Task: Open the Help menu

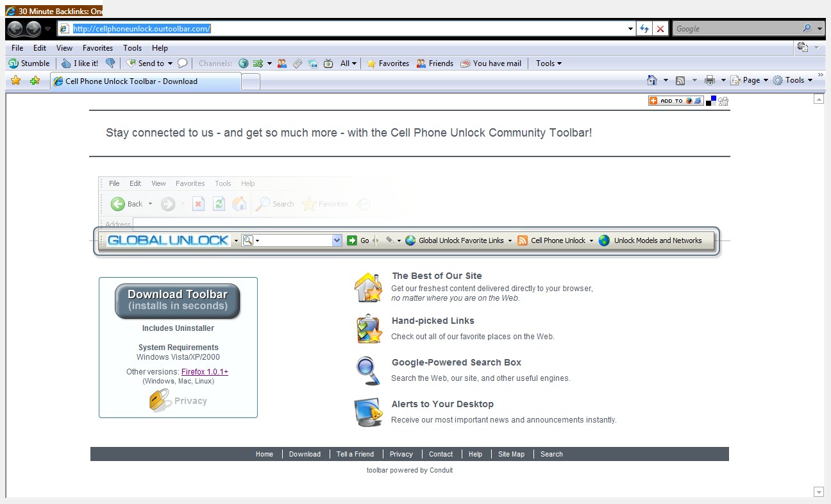Action: point(160,48)
